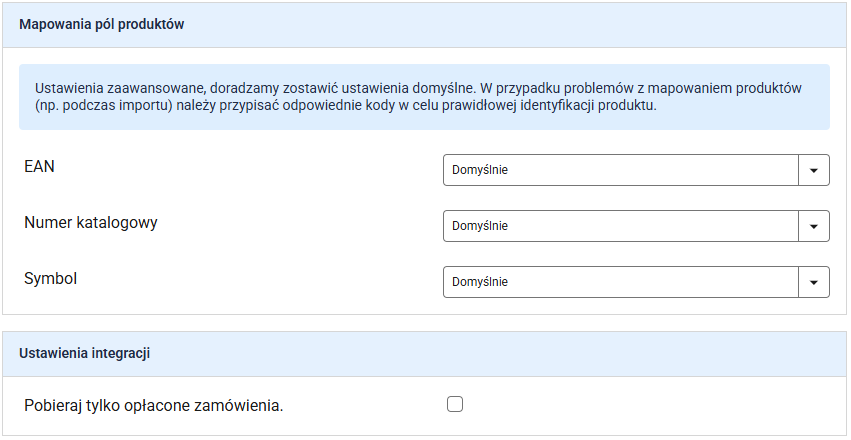Enable Pobieraj tylko opłacone zamówienia checkbox
The height and width of the screenshot is (440, 851).
tap(455, 404)
